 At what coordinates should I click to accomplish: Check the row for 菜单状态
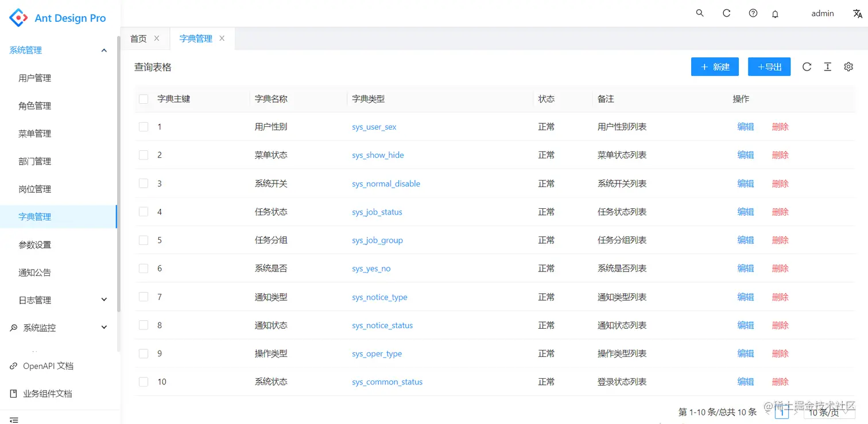pos(144,155)
